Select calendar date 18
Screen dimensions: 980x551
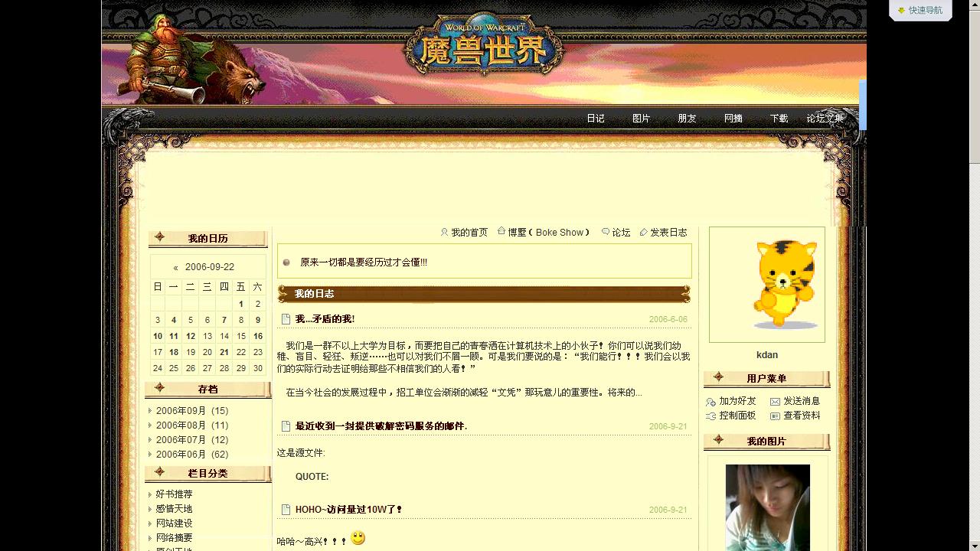[174, 353]
